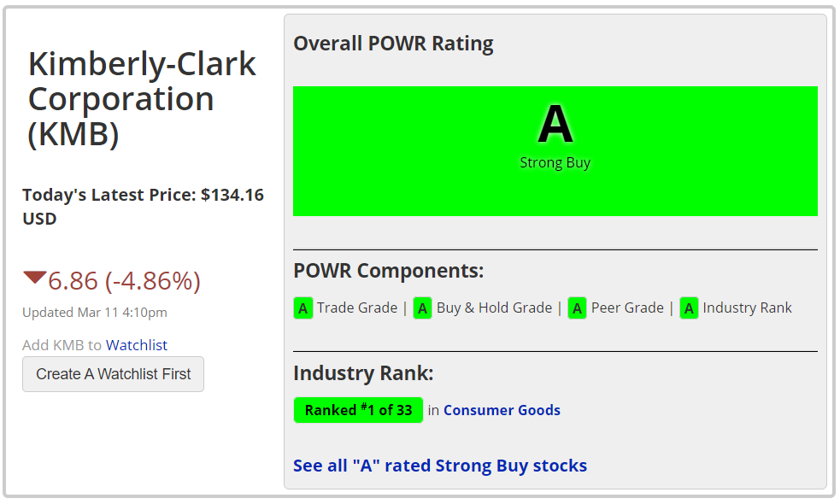Click the Industry Rank A badge icon
The height and width of the screenshot is (504, 840).
coord(689,308)
